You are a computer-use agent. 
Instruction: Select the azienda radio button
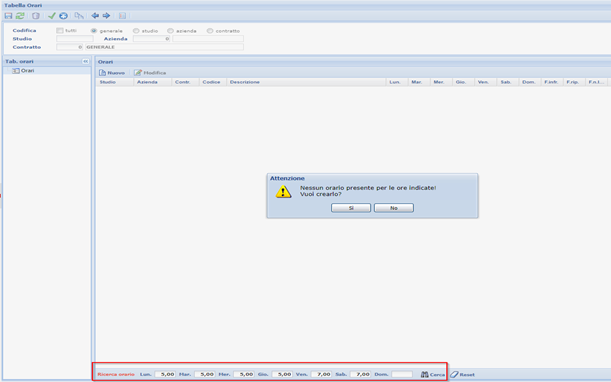(170, 30)
